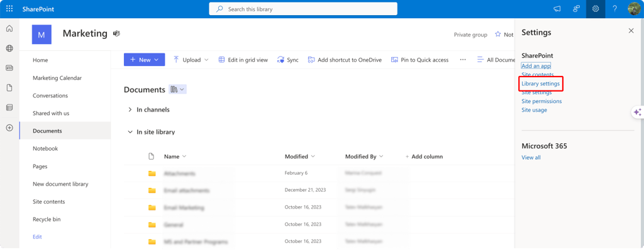The image size is (644, 250).
Task: Open the Upload menu
Action: [x=191, y=60]
